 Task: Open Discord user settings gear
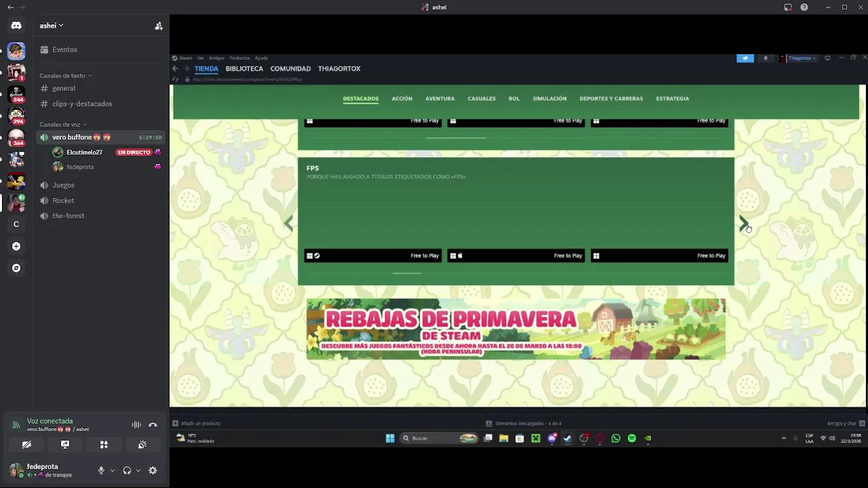click(153, 470)
